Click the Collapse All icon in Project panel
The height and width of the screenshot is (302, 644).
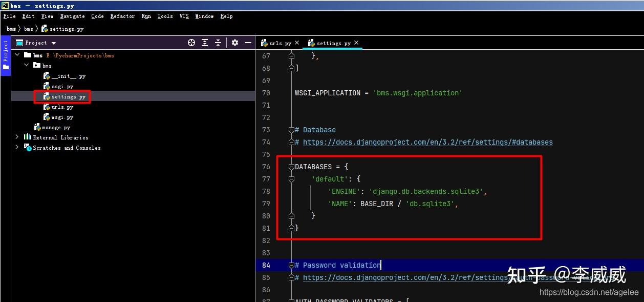click(218, 43)
